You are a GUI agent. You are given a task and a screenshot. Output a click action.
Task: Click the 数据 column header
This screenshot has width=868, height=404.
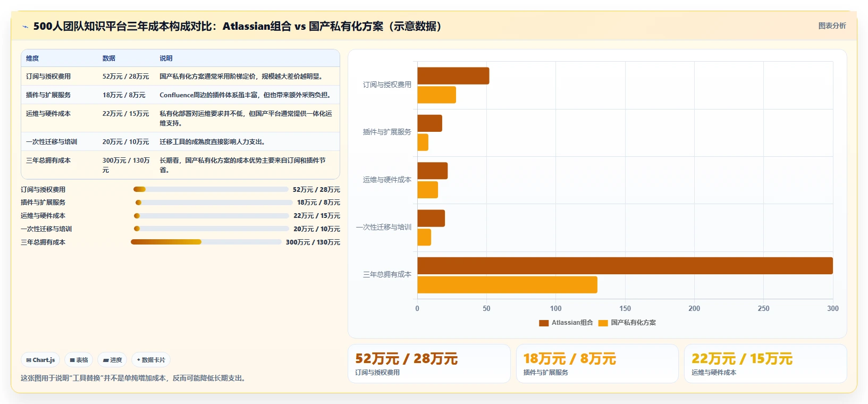[109, 58]
